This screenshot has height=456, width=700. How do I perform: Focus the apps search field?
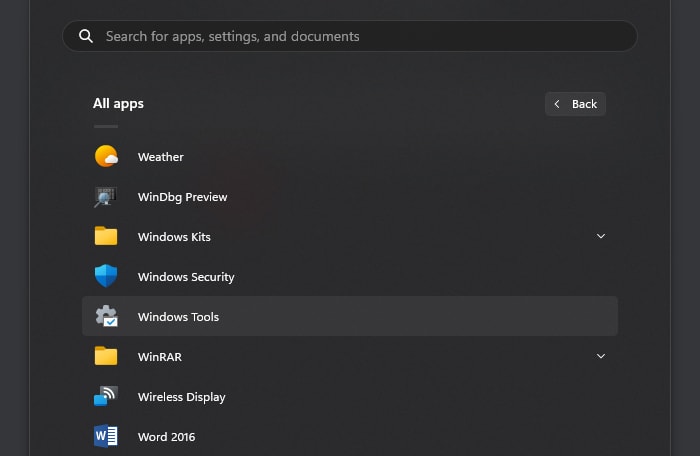[x=350, y=36]
